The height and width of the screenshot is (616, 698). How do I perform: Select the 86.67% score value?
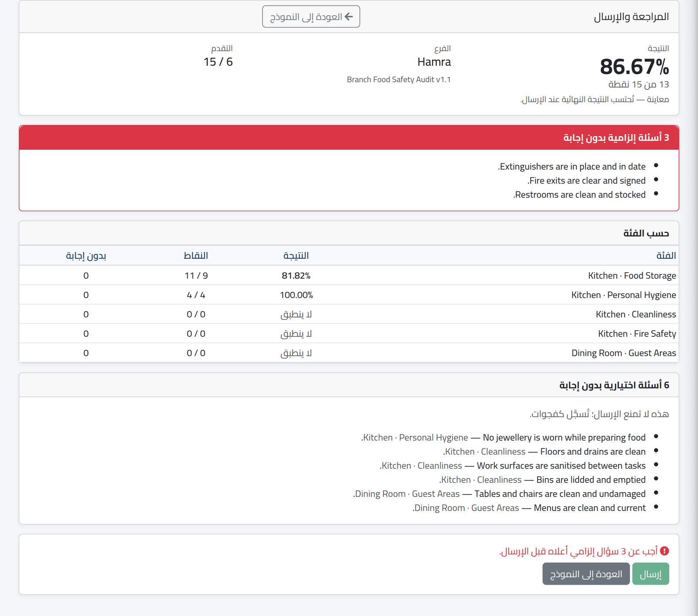(x=634, y=67)
